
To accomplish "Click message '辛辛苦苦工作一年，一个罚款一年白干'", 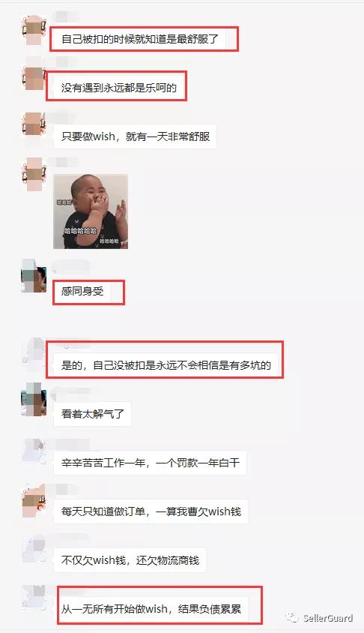I will tap(150, 463).
